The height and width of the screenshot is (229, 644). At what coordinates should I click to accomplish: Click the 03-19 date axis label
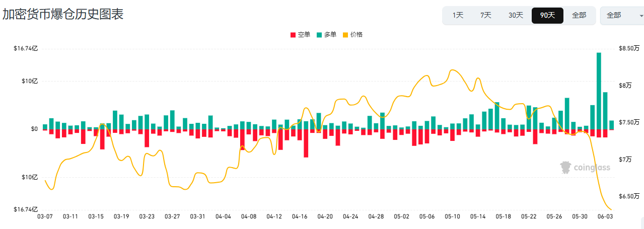point(121,216)
